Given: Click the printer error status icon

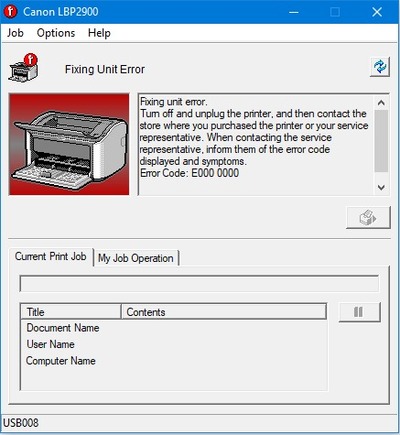Looking at the screenshot, I should (24, 68).
